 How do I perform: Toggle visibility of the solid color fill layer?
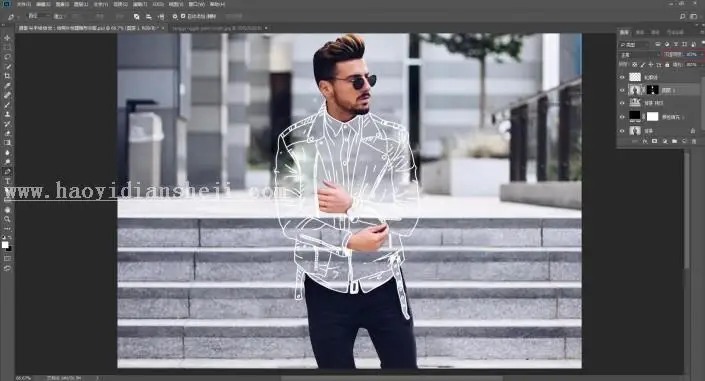coord(622,117)
